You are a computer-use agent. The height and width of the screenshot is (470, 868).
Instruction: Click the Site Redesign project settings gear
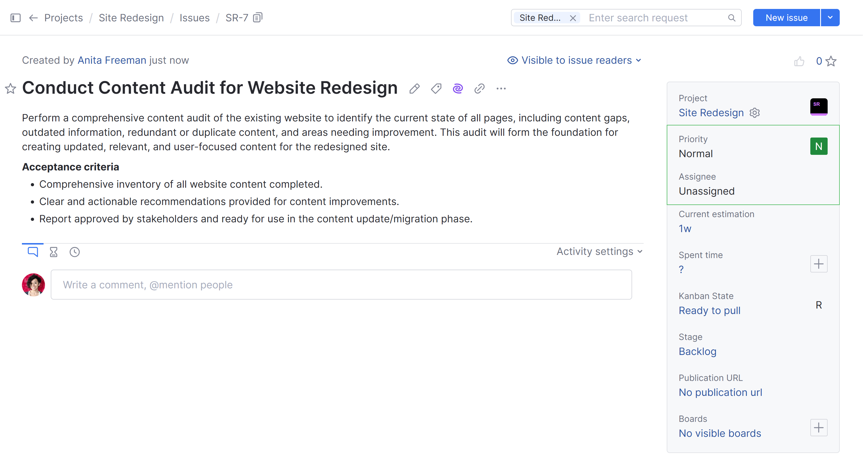754,112
